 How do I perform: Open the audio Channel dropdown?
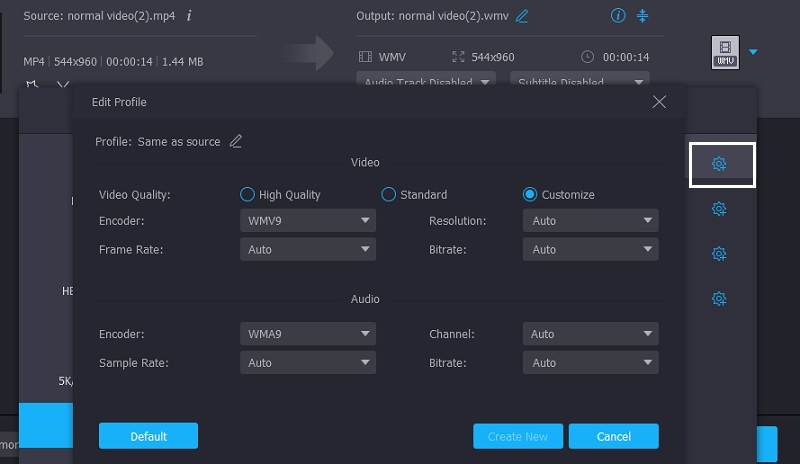click(590, 334)
